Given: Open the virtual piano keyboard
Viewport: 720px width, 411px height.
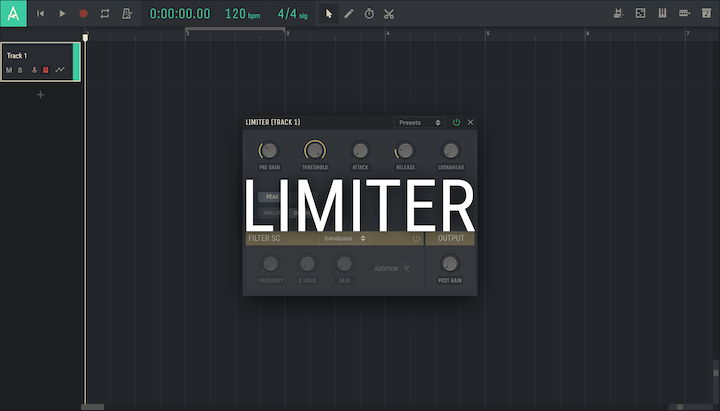Looking at the screenshot, I should pos(662,13).
